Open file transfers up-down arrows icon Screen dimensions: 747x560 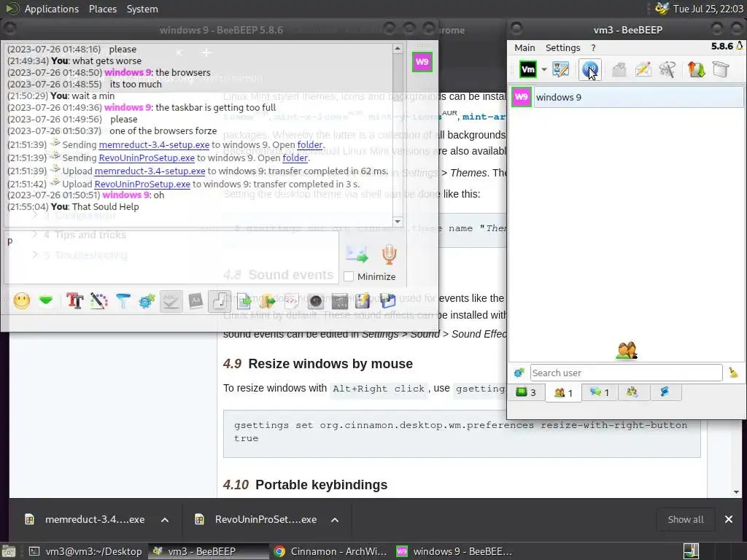(x=696, y=69)
